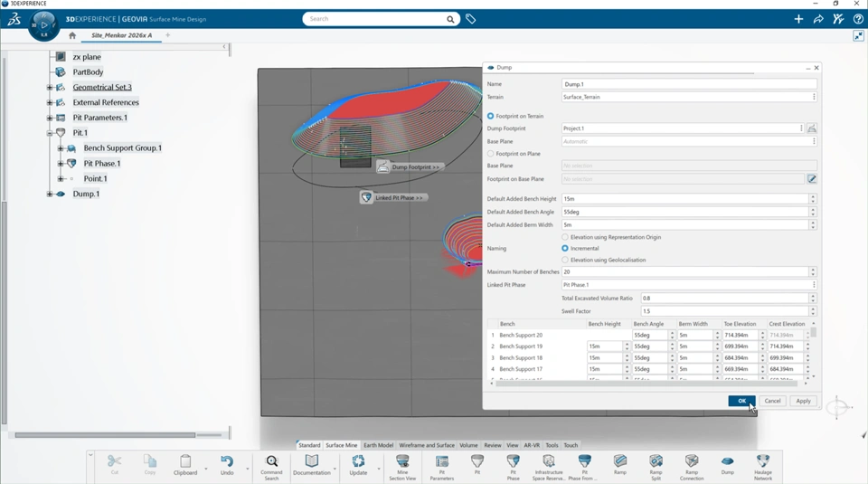Image resolution: width=868 pixels, height=484 pixels.
Task: Increment Default Added Bench Height stepper
Action: point(813,196)
